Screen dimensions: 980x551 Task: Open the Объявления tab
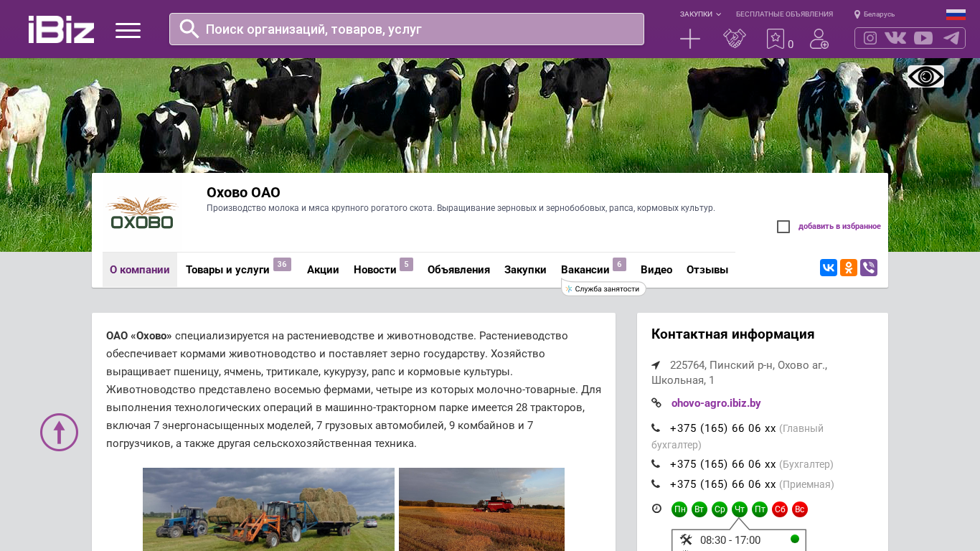458,270
